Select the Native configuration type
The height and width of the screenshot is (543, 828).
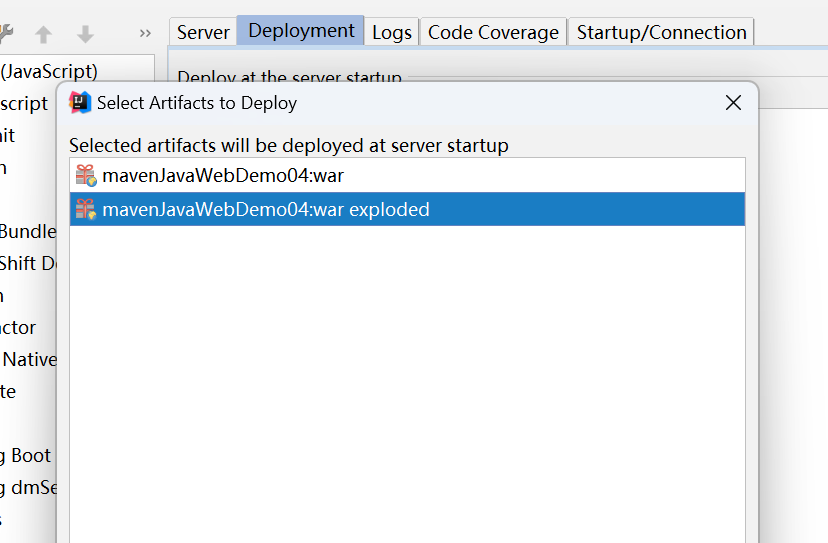click(x=29, y=360)
